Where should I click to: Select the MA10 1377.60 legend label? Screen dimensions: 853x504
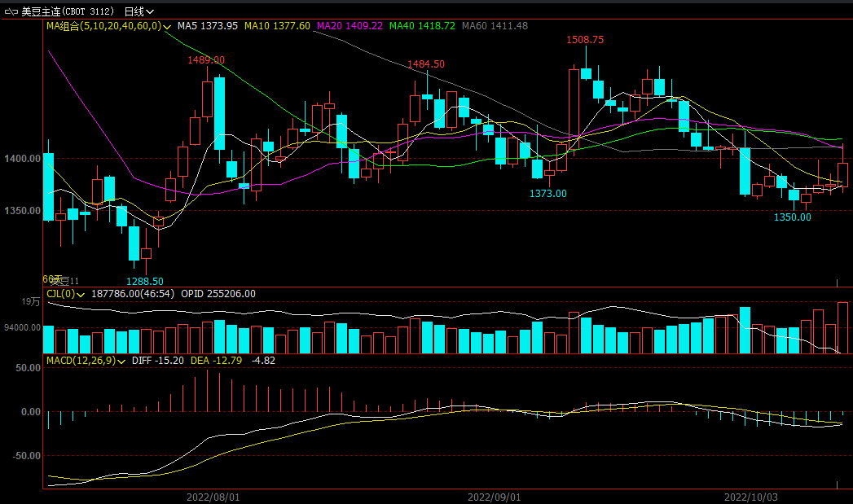tap(277, 26)
